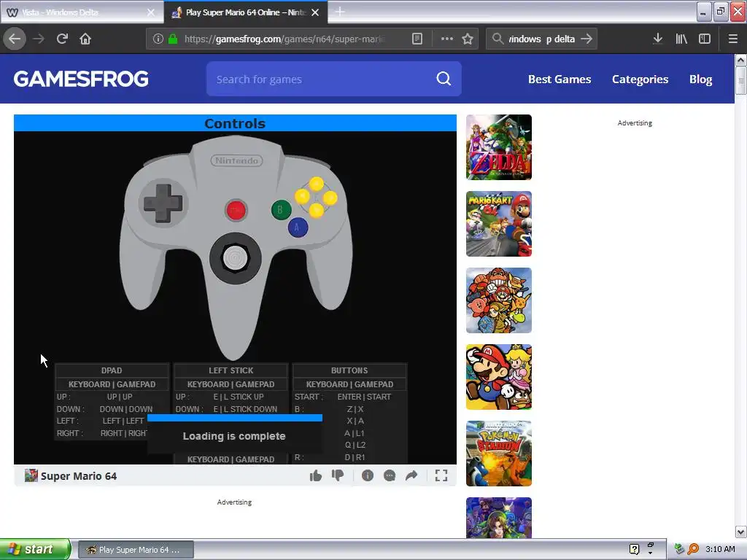This screenshot has height=560, width=747.
Task: Open the Pokemon Stadium thumbnail
Action: point(499,454)
